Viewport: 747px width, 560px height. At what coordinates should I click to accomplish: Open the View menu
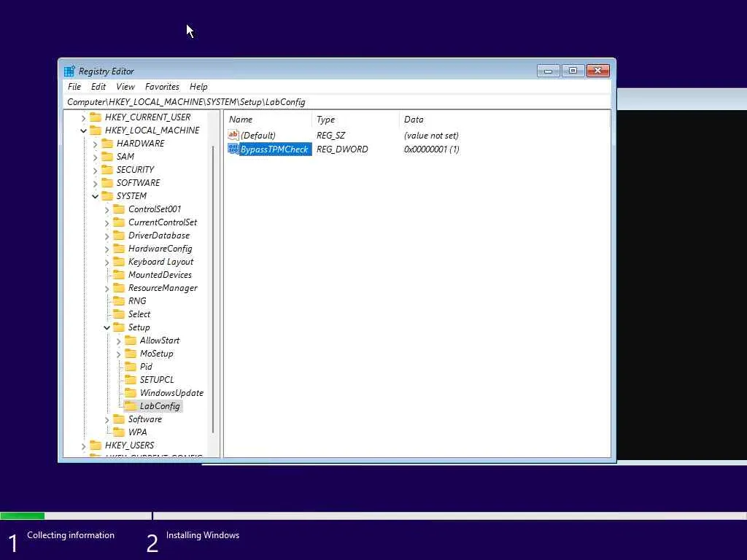[x=125, y=87]
